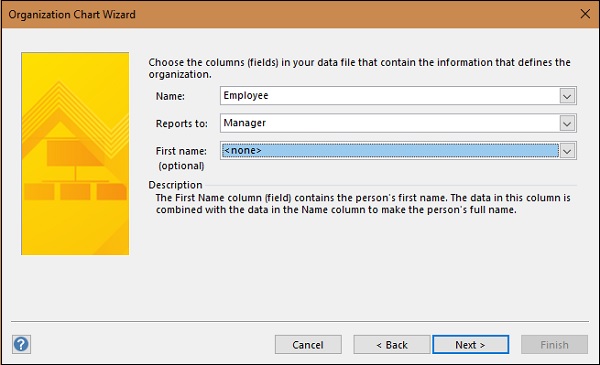Click the Name label
The width and height of the screenshot is (600, 365).
(170, 96)
